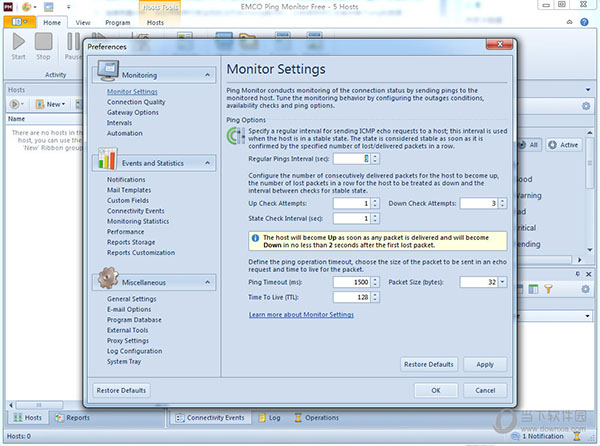Select Mail Templates in the sidebar
Image resolution: width=600 pixels, height=446 pixels.
tap(129, 190)
